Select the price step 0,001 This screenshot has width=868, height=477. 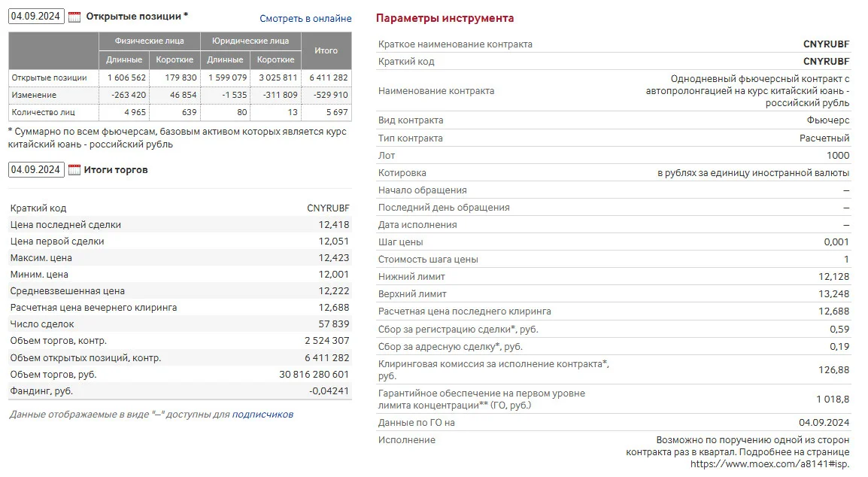point(836,242)
